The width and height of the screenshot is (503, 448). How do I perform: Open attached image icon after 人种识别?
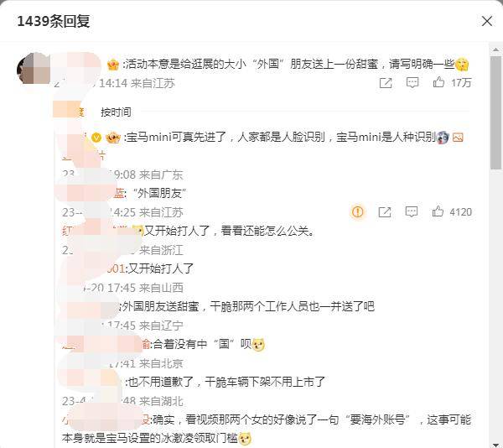(x=458, y=138)
